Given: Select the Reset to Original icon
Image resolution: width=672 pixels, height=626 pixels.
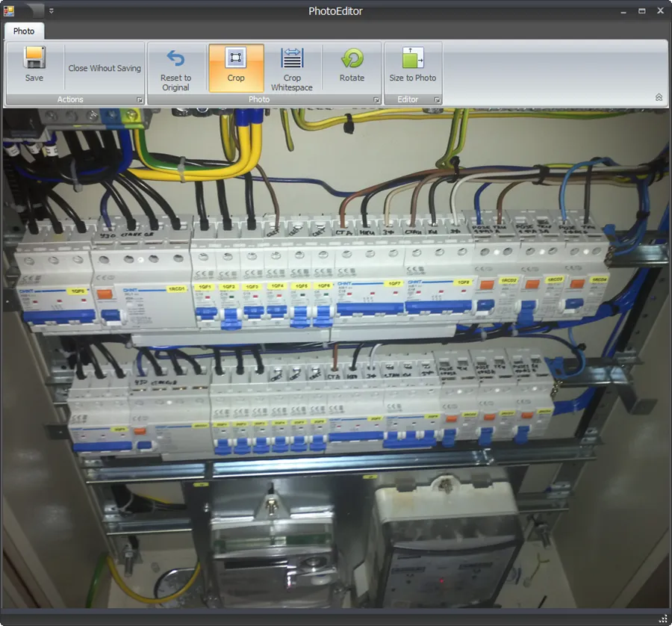Looking at the screenshot, I should (x=175, y=57).
